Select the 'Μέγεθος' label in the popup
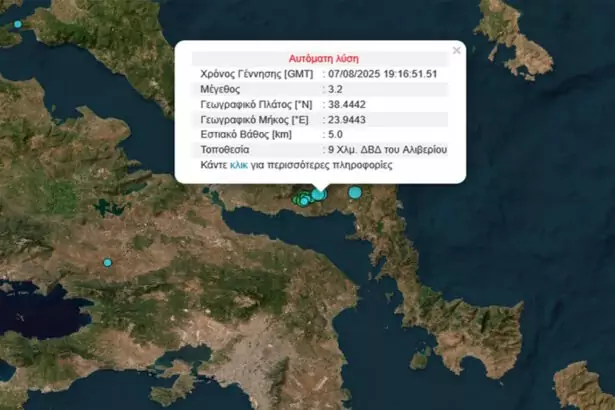 click(223, 89)
